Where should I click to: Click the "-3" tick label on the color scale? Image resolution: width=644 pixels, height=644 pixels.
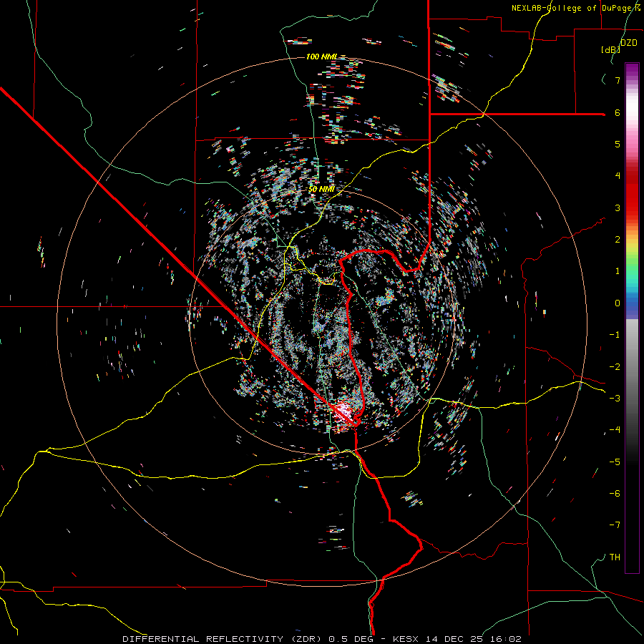coord(615,399)
